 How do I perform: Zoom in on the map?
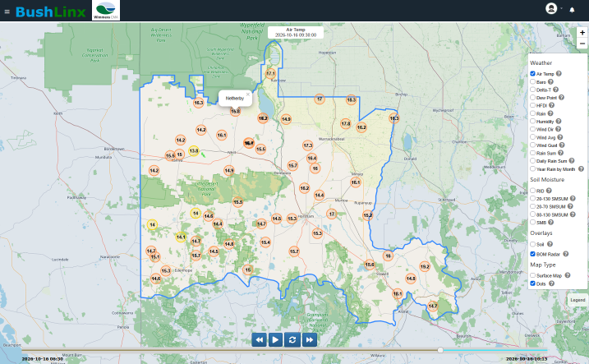(582, 33)
